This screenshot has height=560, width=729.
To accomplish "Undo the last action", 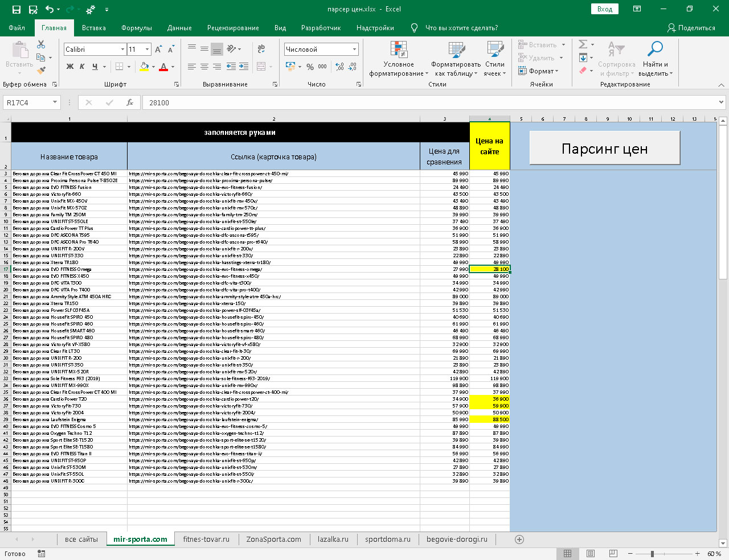I will pos(49,9).
